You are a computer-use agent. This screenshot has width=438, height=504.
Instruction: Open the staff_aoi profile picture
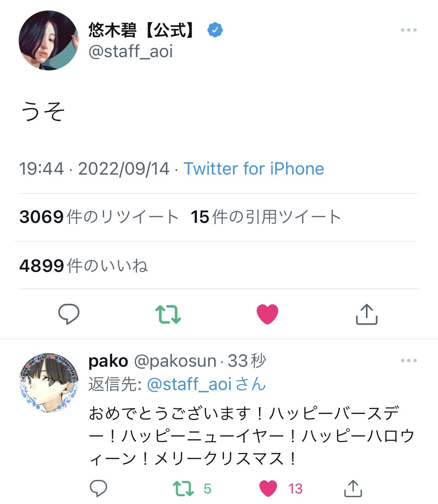[48, 40]
